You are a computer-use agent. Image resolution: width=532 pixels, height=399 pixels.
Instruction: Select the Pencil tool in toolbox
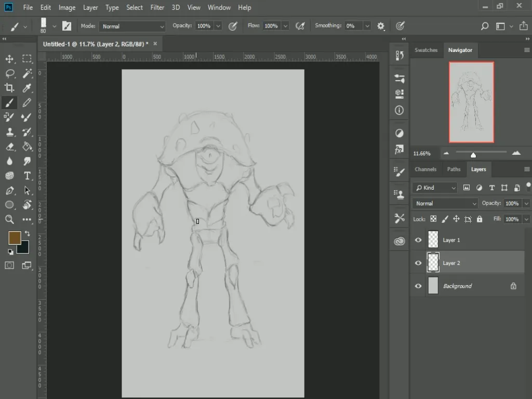pos(27,102)
